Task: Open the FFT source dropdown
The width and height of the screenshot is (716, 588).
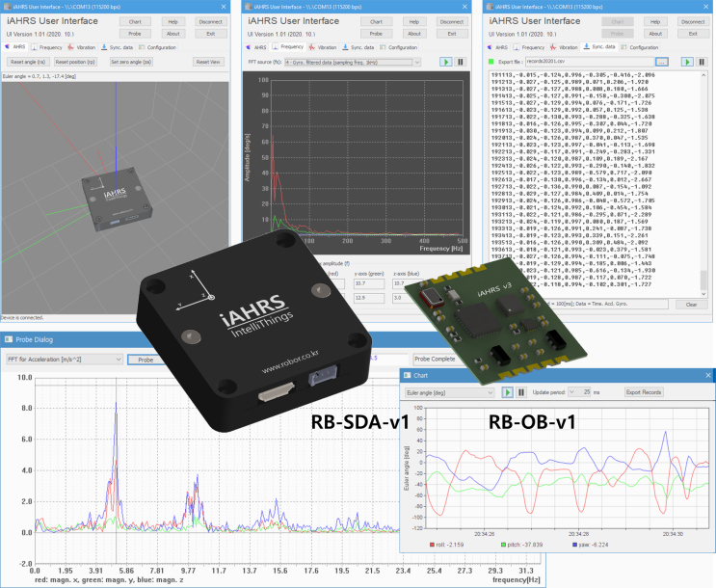Action: (353, 62)
